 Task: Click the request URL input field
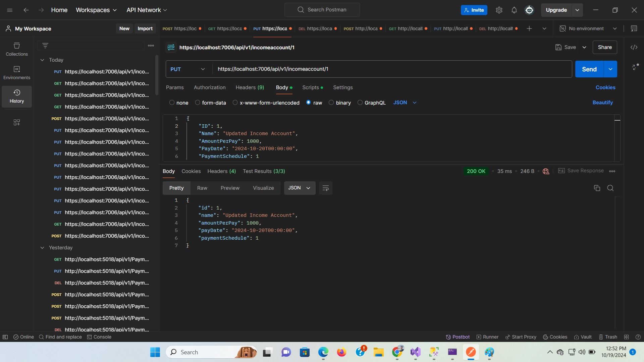tap(392, 69)
